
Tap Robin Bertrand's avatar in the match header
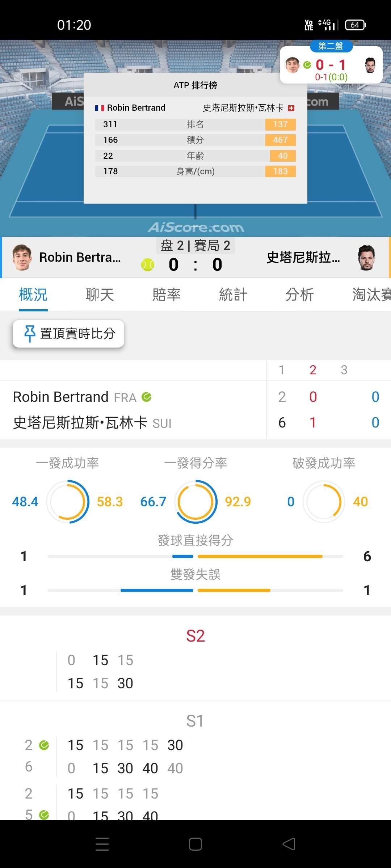[x=22, y=258]
